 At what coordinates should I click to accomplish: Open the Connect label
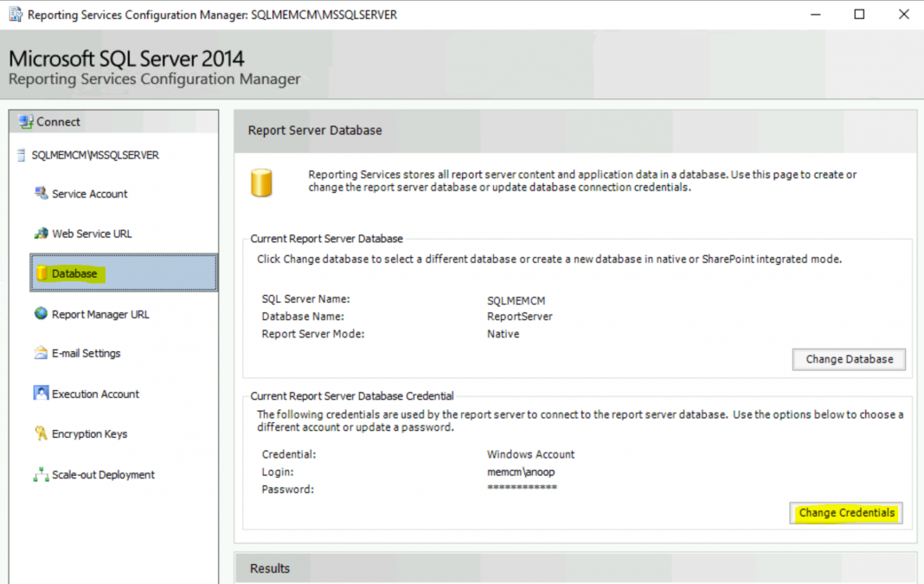point(58,122)
